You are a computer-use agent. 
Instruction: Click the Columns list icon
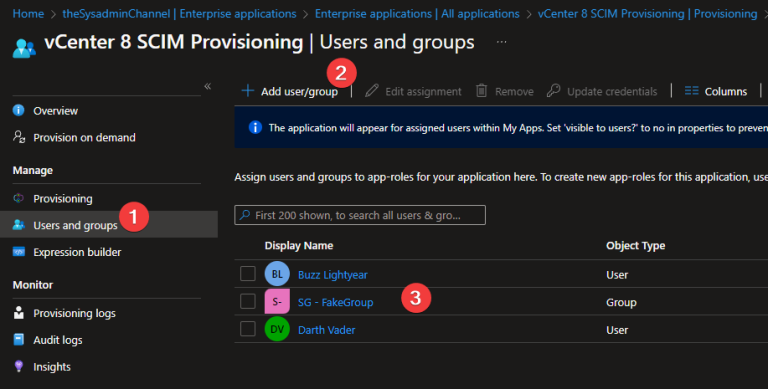click(692, 91)
